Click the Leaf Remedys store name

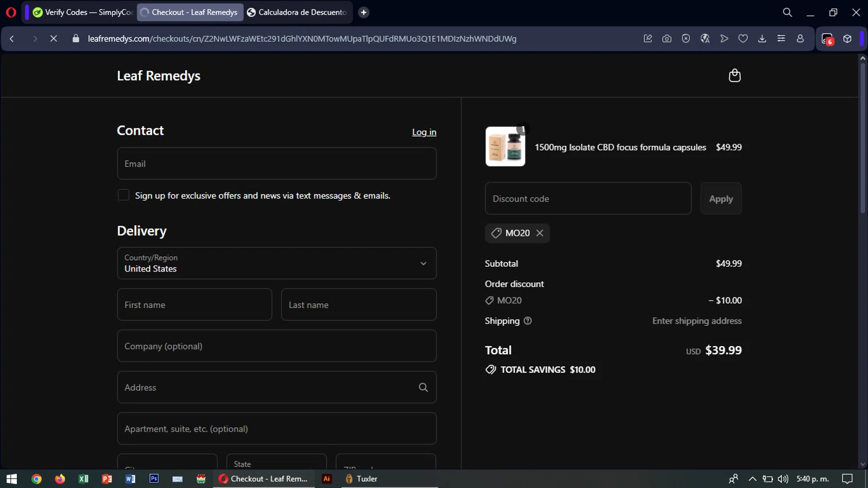tap(159, 76)
